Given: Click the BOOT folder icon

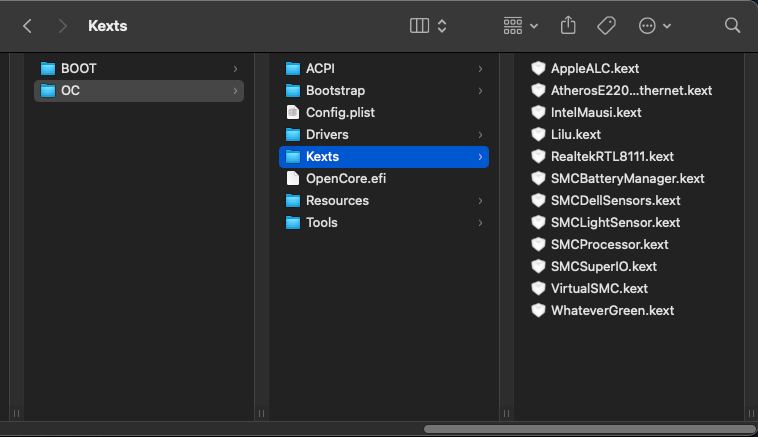Looking at the screenshot, I should pos(47,69).
